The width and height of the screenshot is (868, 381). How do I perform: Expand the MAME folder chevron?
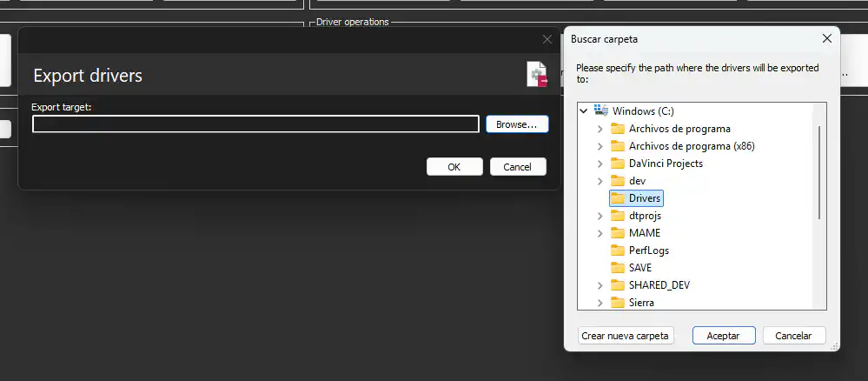pos(600,233)
